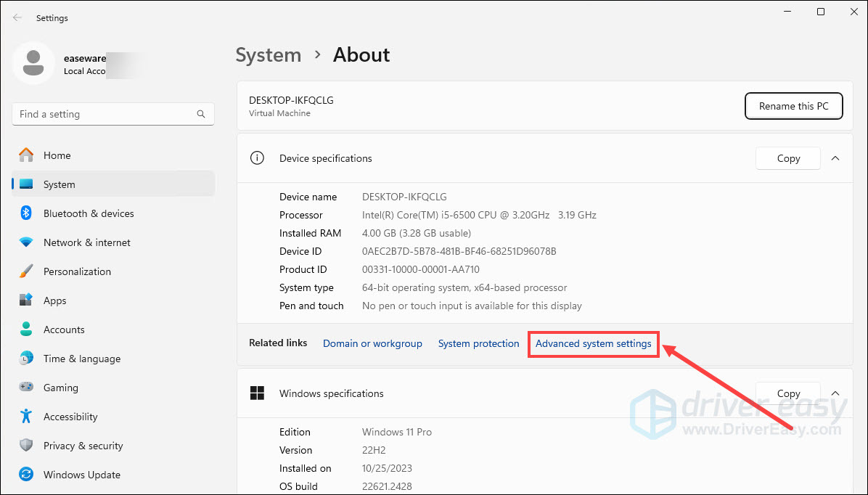
Task: Open Personalization settings
Action: [113, 271]
